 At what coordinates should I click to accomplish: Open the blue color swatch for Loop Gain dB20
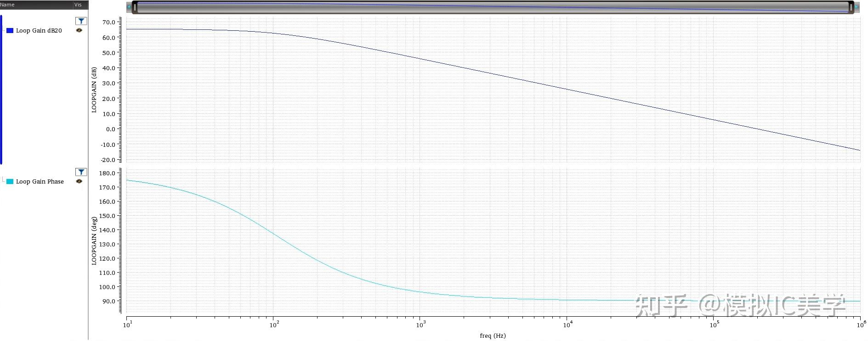coord(10,31)
